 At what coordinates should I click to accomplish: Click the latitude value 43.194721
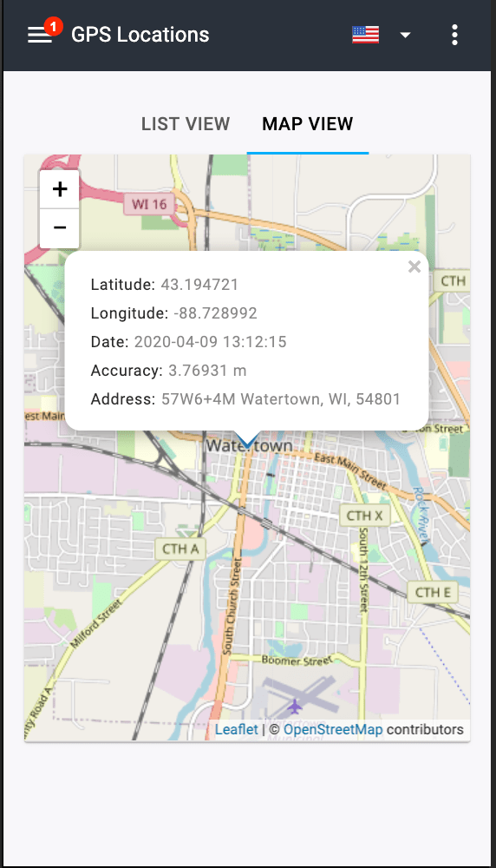click(x=199, y=285)
